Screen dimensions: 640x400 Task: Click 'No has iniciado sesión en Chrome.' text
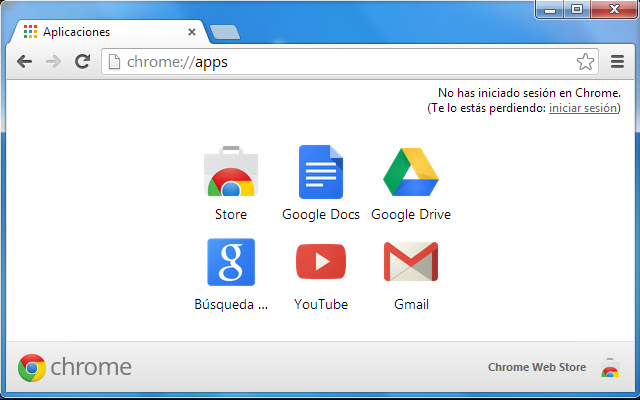(529, 93)
